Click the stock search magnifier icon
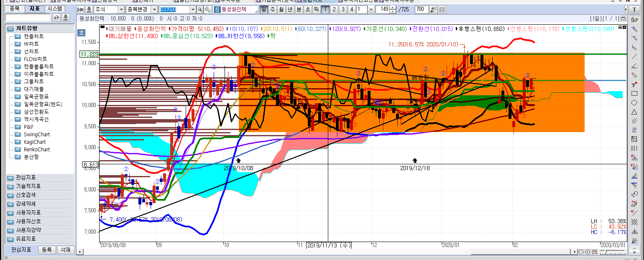Viewport: 644px width, 260px height. click(200, 9)
